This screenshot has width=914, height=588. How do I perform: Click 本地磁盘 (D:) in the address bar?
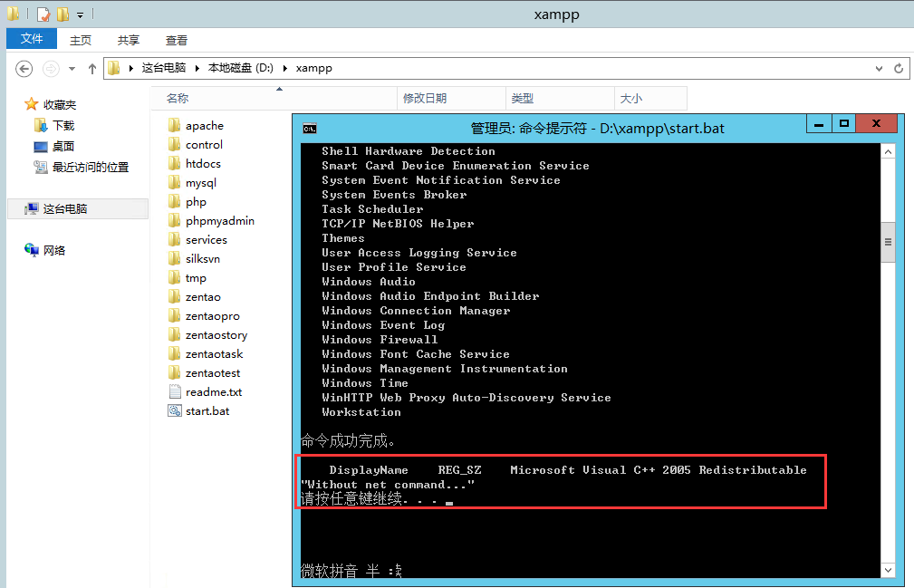tap(241, 68)
